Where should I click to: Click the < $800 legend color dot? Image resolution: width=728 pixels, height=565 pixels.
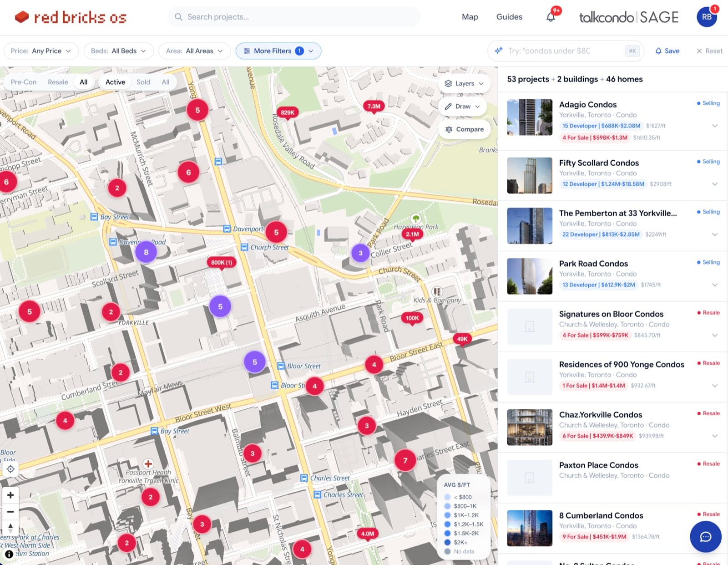[447, 497]
